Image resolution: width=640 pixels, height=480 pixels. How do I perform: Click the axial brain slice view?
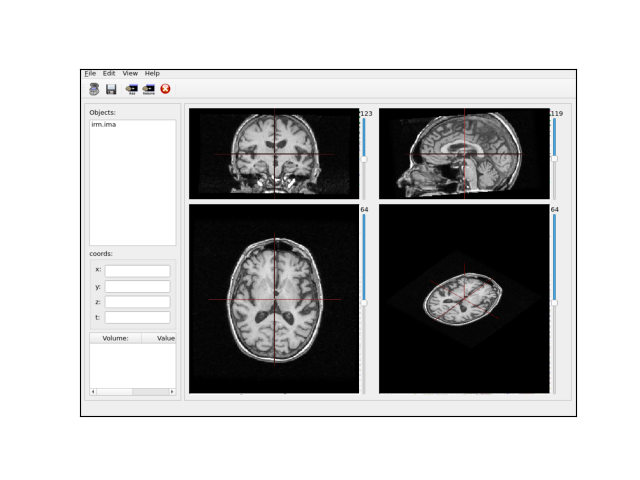coord(274,299)
